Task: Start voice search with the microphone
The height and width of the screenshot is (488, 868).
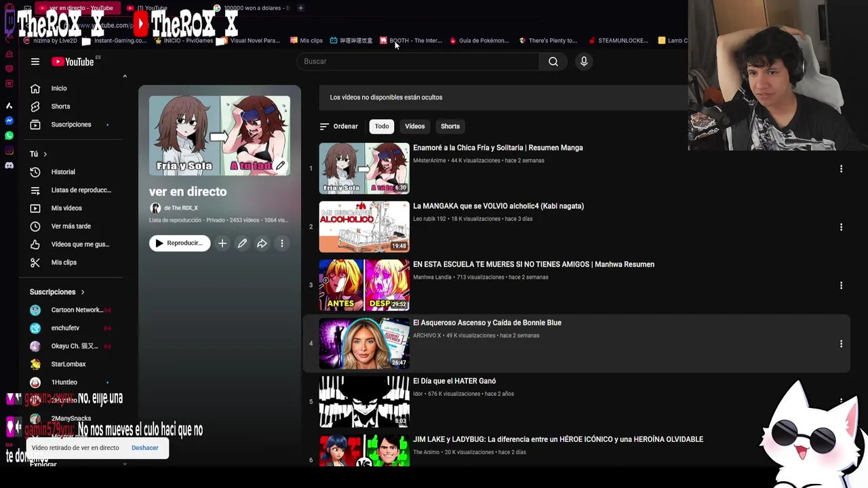Action: [584, 62]
